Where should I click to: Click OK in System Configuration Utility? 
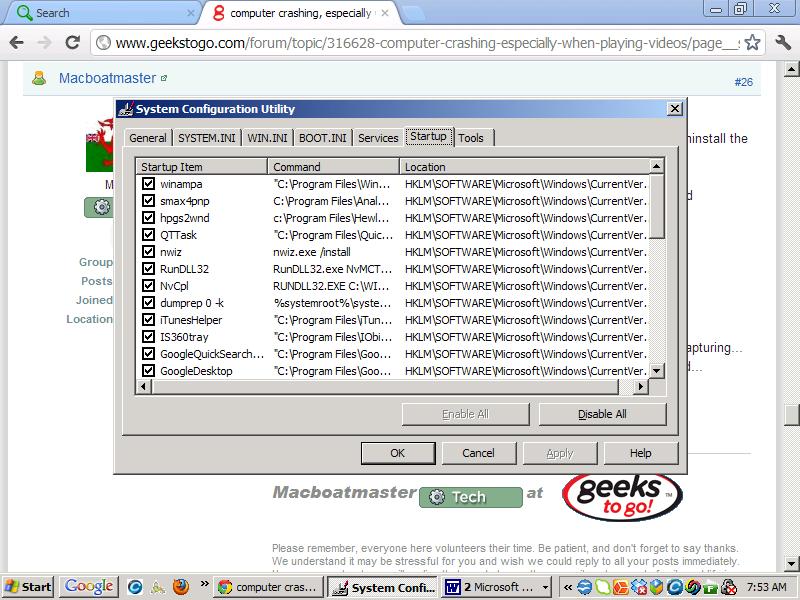click(x=398, y=453)
